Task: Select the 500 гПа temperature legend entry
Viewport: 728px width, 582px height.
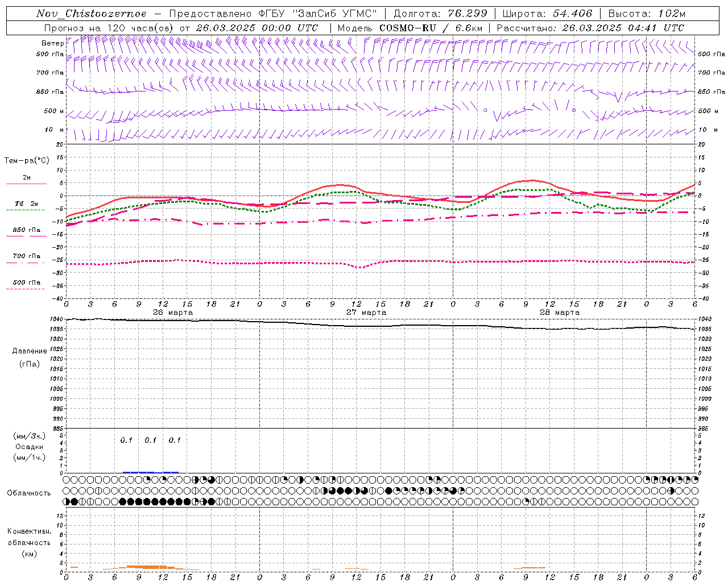Action: tap(26, 282)
